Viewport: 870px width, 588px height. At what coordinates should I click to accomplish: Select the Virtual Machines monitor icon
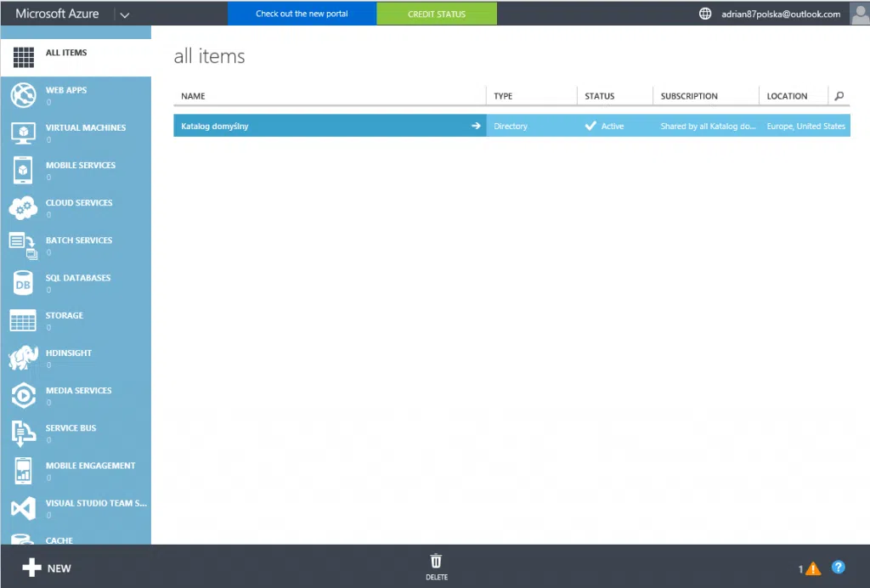(23, 133)
